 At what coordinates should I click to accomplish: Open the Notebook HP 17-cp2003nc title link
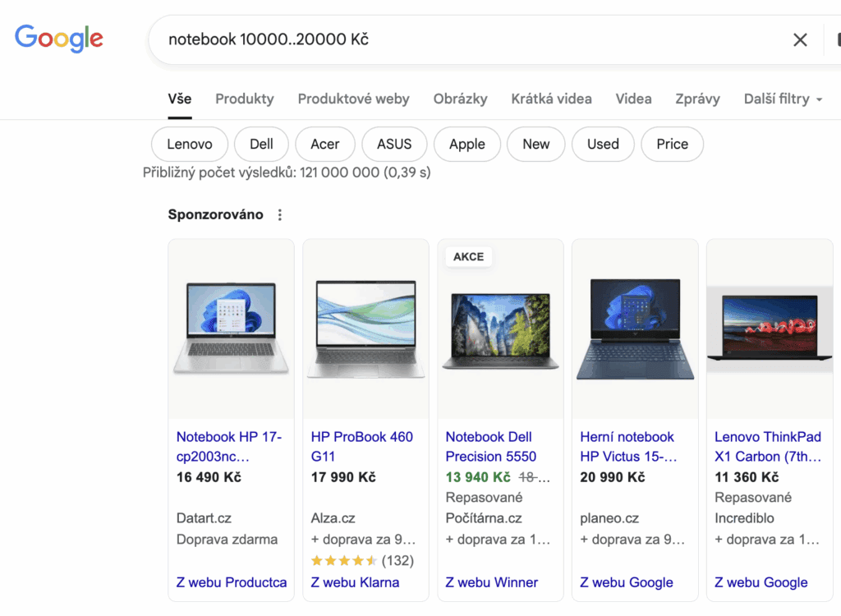[x=229, y=447]
